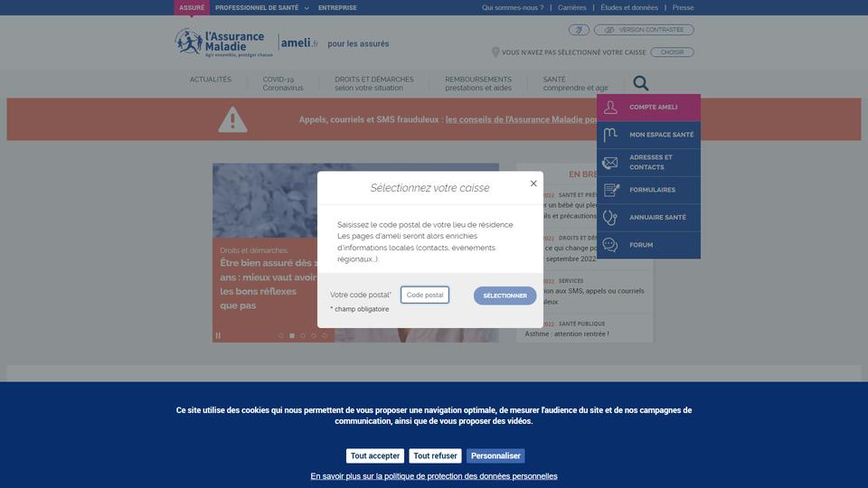Open fraud advice link in alert banner
868x488 pixels.
(x=521, y=119)
